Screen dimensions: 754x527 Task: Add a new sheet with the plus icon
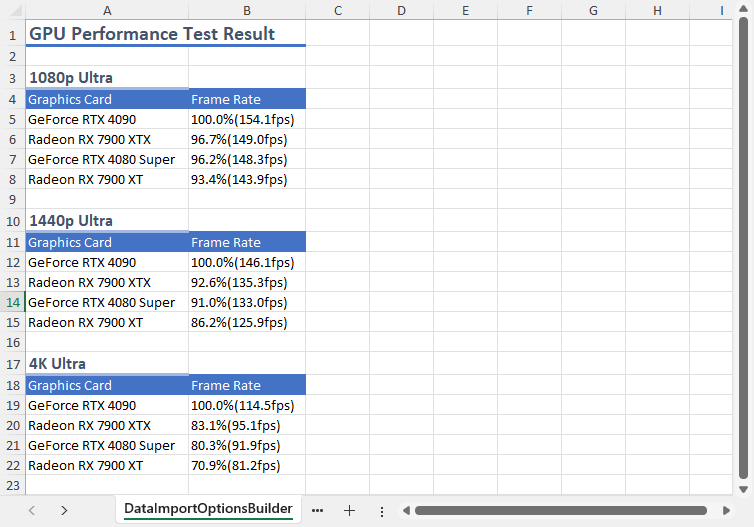(x=349, y=510)
